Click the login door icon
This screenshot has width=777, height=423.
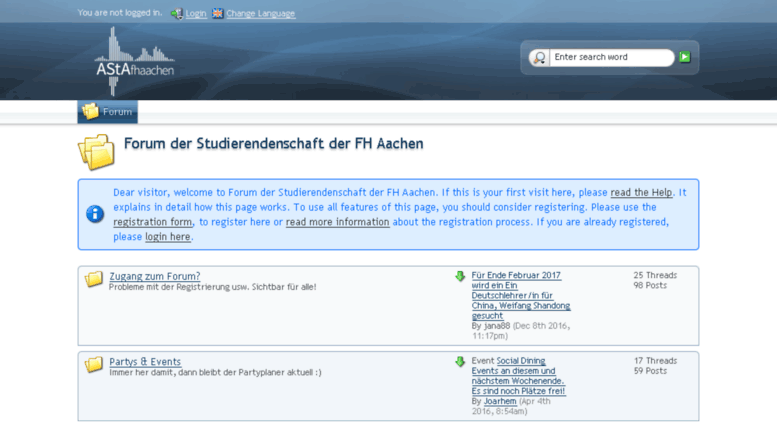click(177, 13)
